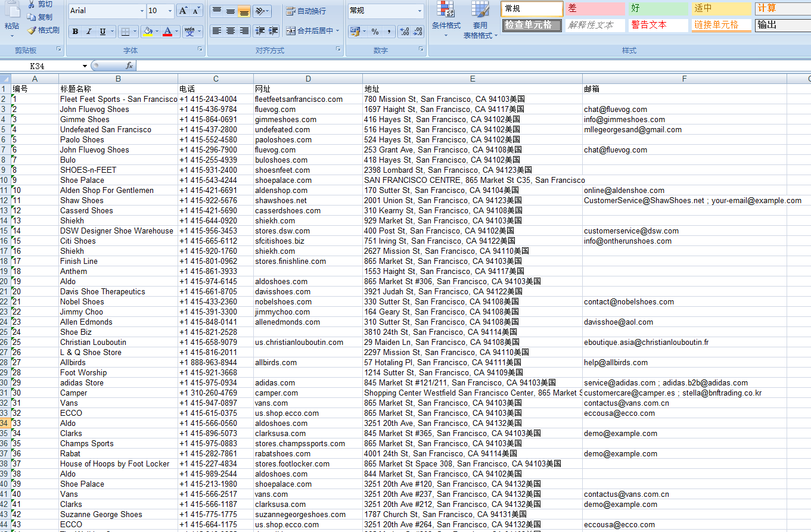Apply percent style format
The height and width of the screenshot is (532, 811).
tap(375, 32)
